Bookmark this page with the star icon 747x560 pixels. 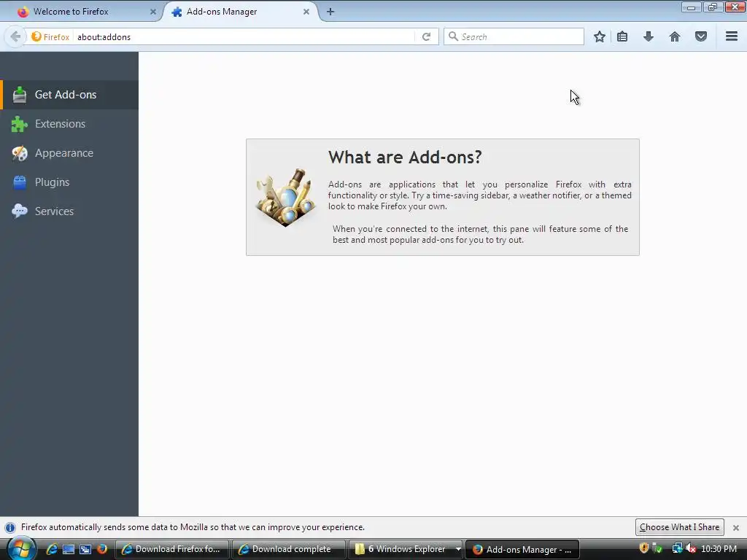coord(600,36)
